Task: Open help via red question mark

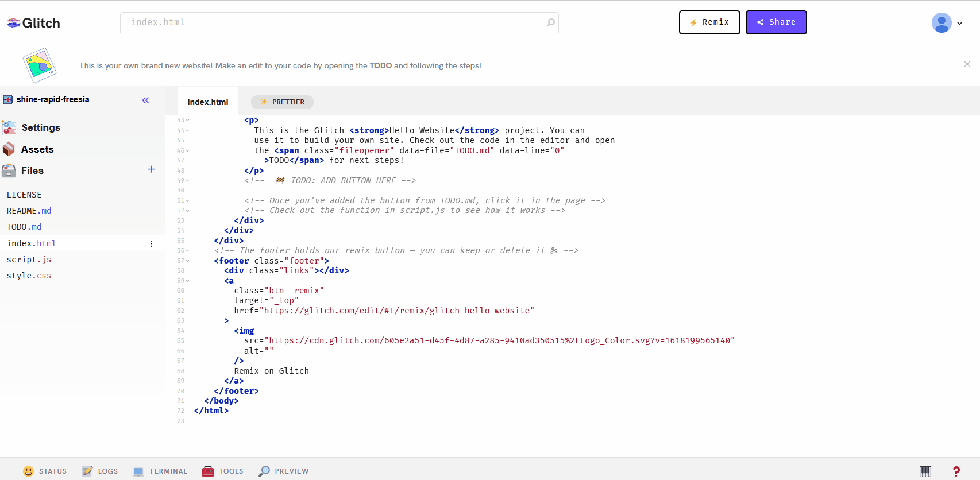Action: [x=956, y=471]
